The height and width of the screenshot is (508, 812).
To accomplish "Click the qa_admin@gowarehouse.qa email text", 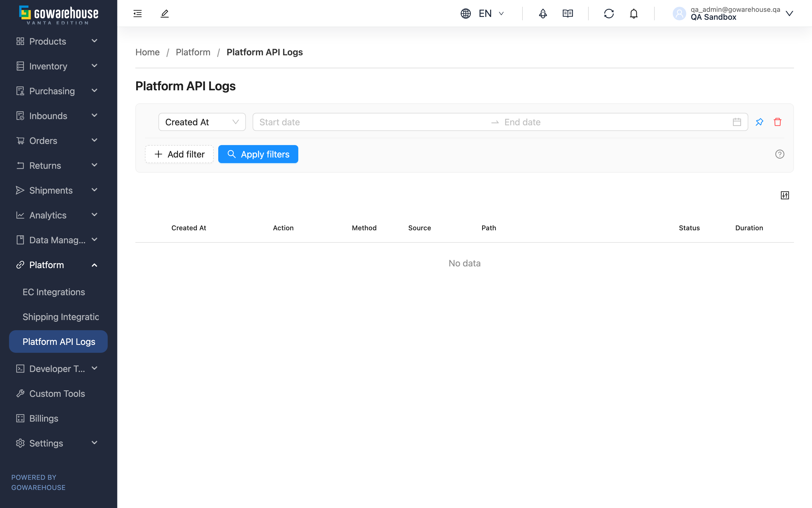I will click(x=735, y=9).
